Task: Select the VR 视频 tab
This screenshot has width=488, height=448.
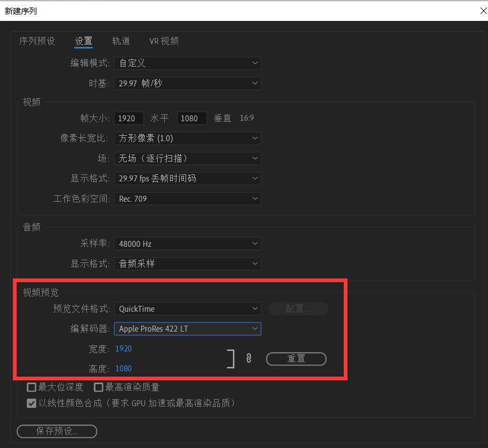Action: [x=164, y=41]
